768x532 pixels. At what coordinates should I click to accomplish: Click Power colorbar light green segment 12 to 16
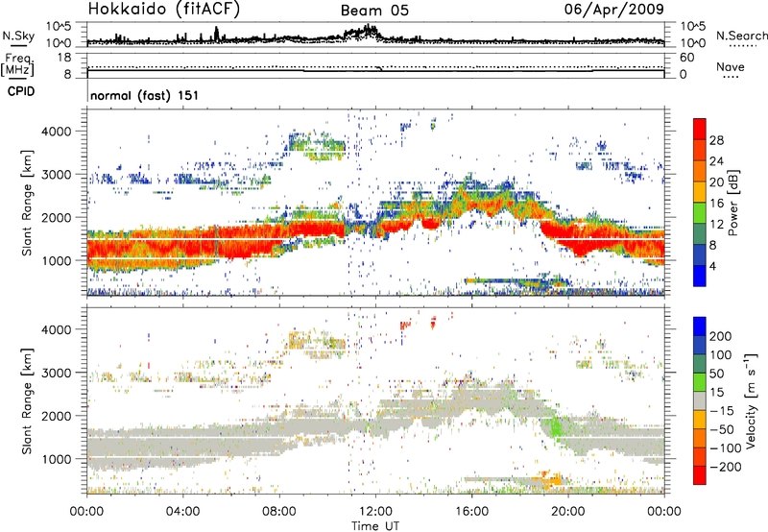coord(700,213)
